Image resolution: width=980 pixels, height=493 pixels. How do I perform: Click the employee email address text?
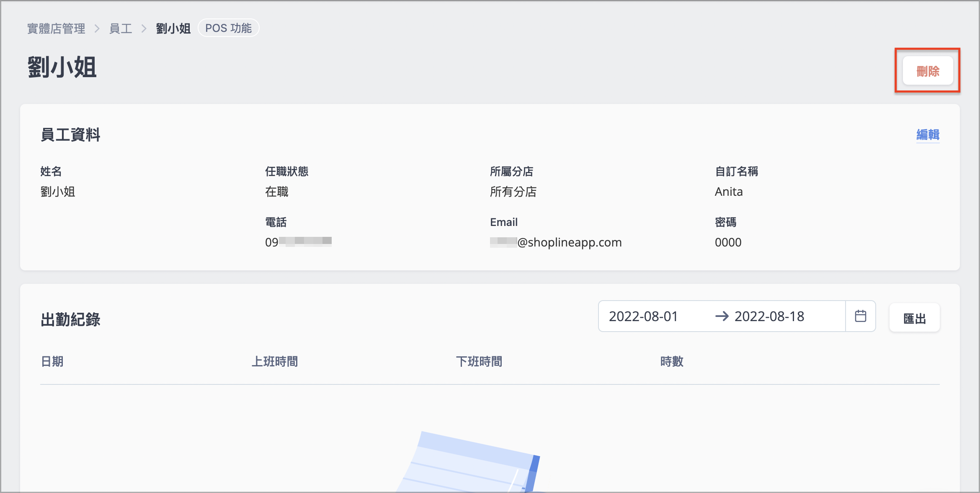click(x=556, y=242)
